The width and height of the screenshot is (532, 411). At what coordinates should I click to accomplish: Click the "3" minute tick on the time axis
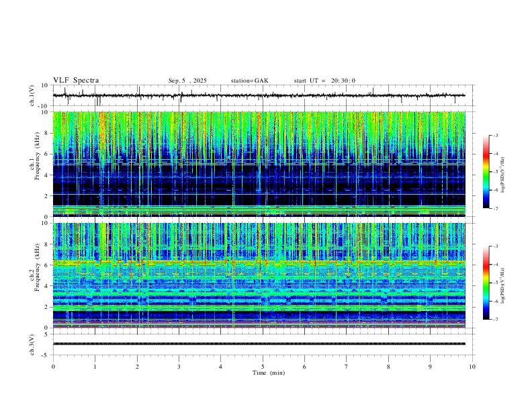179,367
